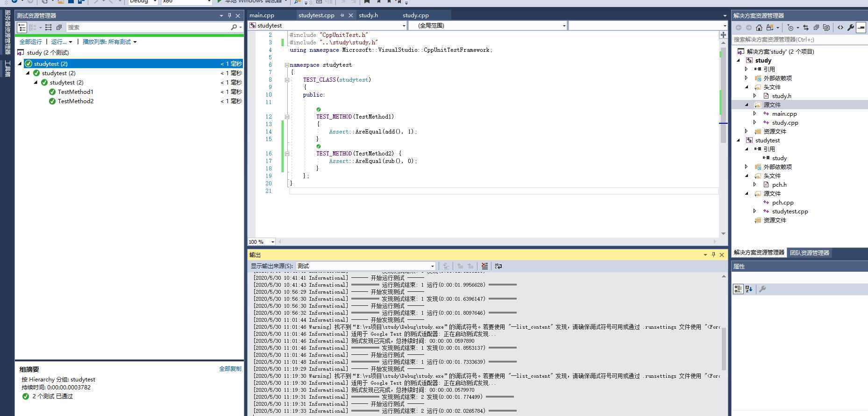Select main.cpp in Solution Explorer
This screenshot has height=416, width=868.
784,114
